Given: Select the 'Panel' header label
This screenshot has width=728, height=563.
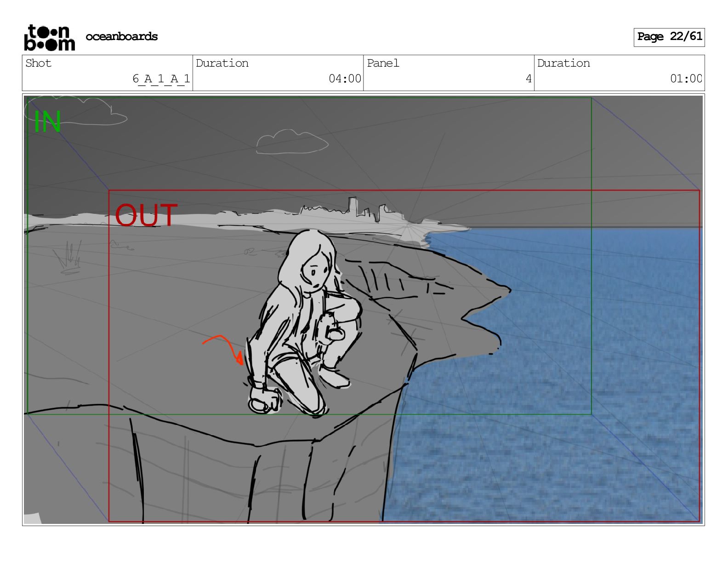Looking at the screenshot, I should (383, 63).
